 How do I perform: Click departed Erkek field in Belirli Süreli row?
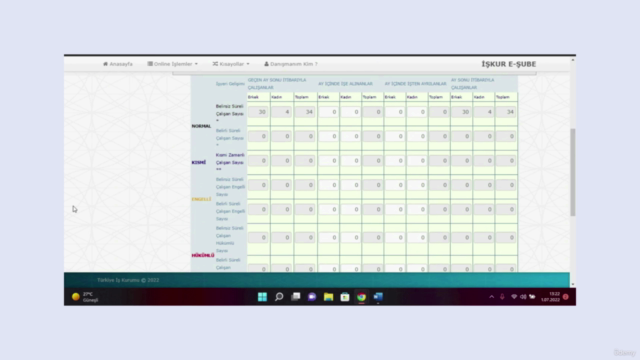pos(394,136)
